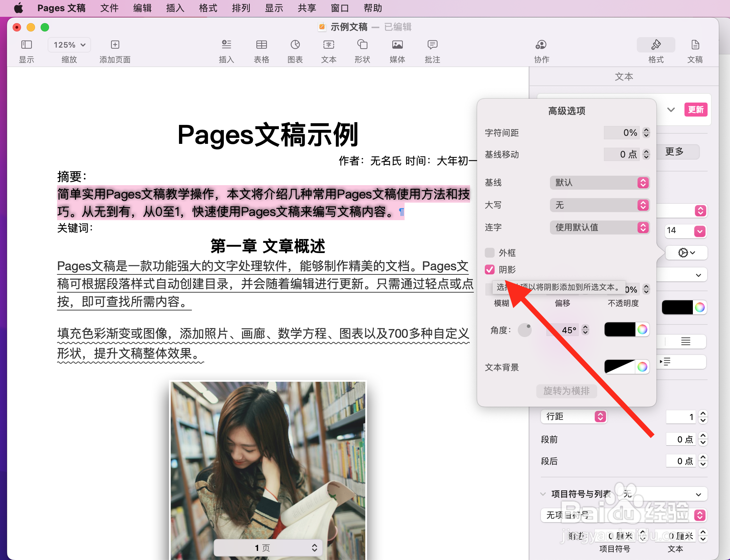Click the 字符间距 stepper arrows
The width and height of the screenshot is (730, 560).
[646, 133]
